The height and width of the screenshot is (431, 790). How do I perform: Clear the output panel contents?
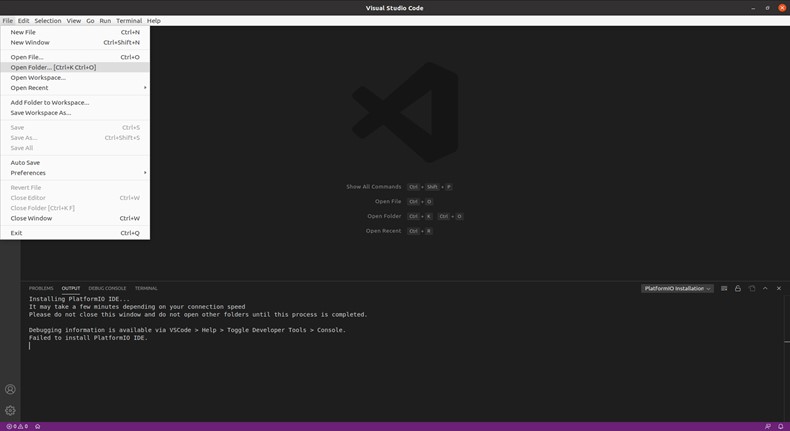[x=724, y=288]
